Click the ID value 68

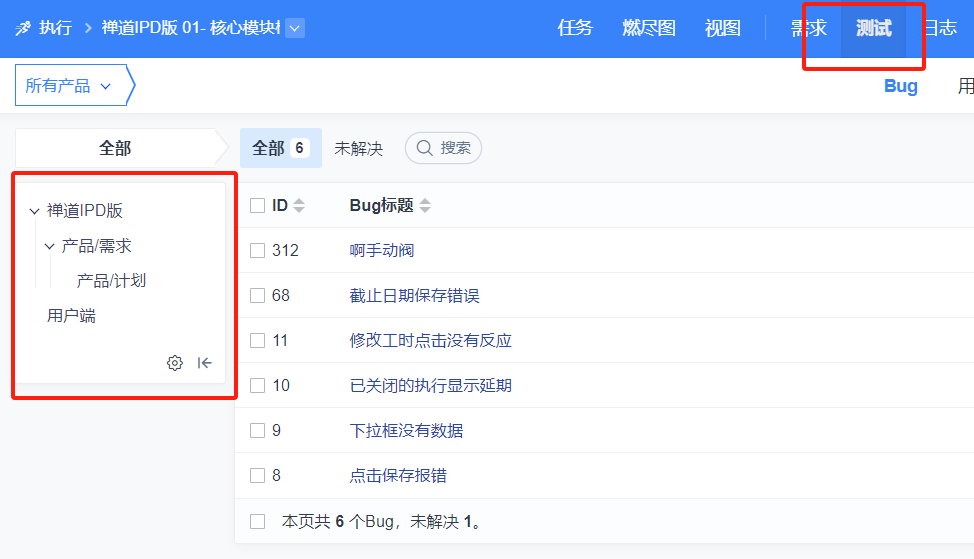point(281,296)
